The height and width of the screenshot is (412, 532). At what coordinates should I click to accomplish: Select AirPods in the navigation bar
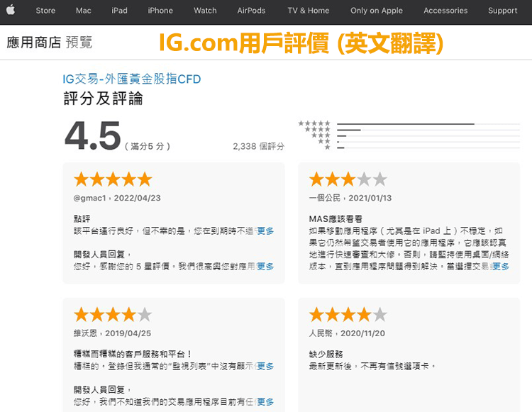click(x=251, y=11)
